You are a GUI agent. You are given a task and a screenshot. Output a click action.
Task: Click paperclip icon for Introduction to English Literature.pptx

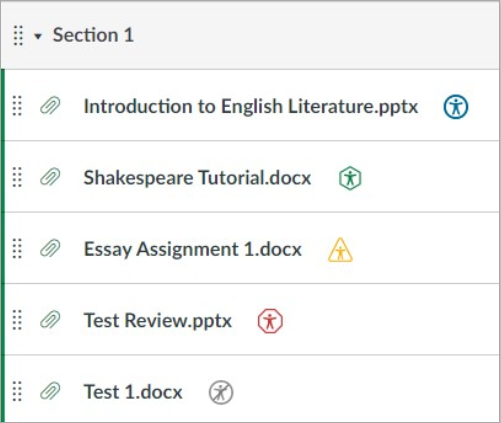pyautogui.click(x=50, y=106)
